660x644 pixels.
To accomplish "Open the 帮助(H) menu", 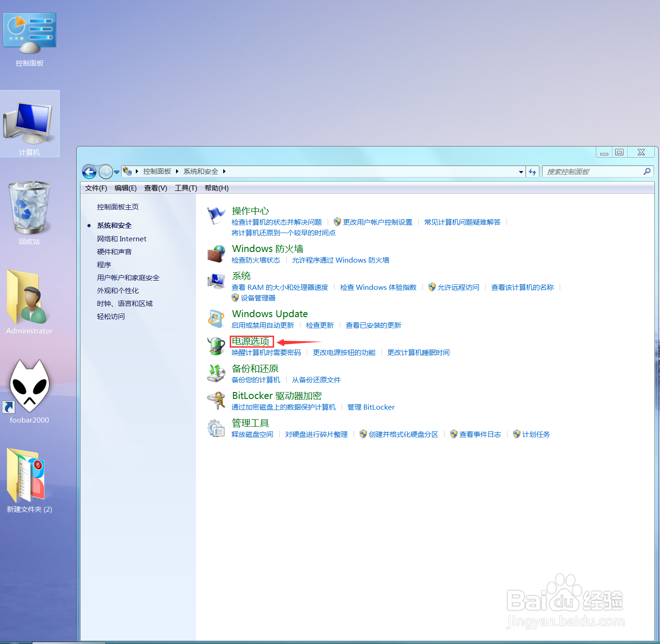I will pyautogui.click(x=217, y=188).
